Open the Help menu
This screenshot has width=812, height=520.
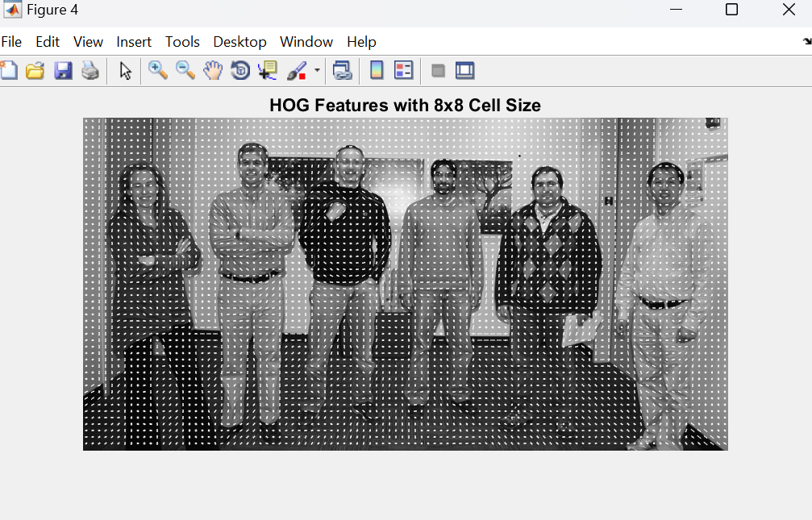point(361,42)
